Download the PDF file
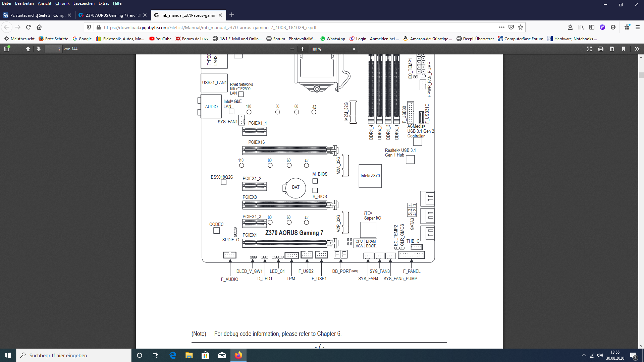Image resolution: width=644 pixels, height=362 pixels. [612, 49]
